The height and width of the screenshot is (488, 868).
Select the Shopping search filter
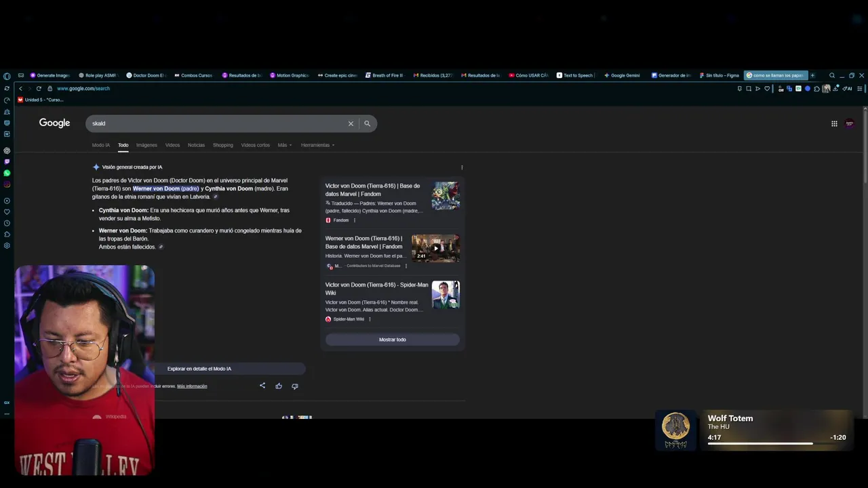[223, 145]
